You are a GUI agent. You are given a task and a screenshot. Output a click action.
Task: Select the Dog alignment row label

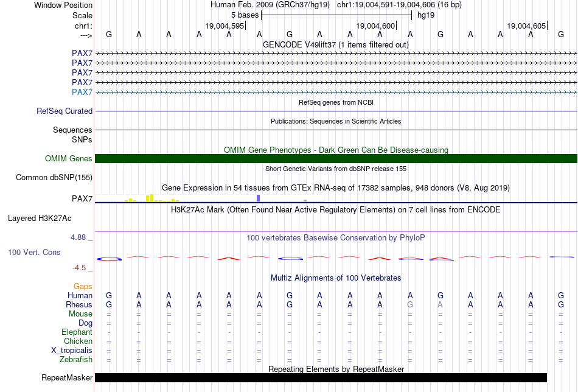coord(86,323)
